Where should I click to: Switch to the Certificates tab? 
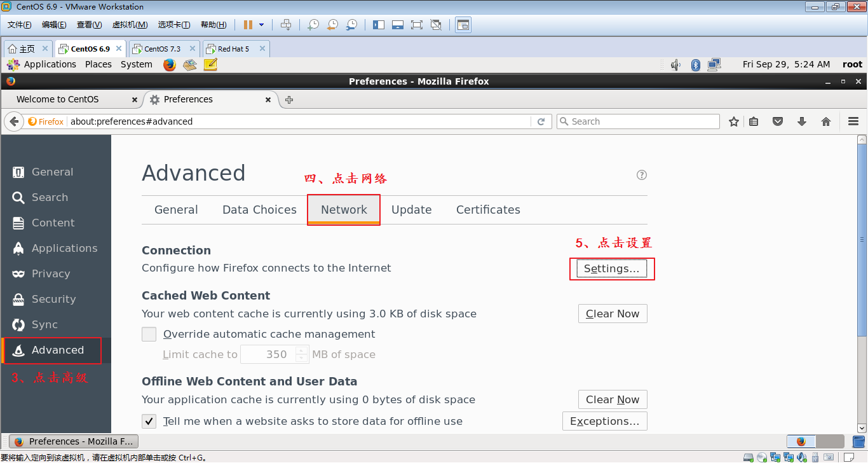click(488, 210)
